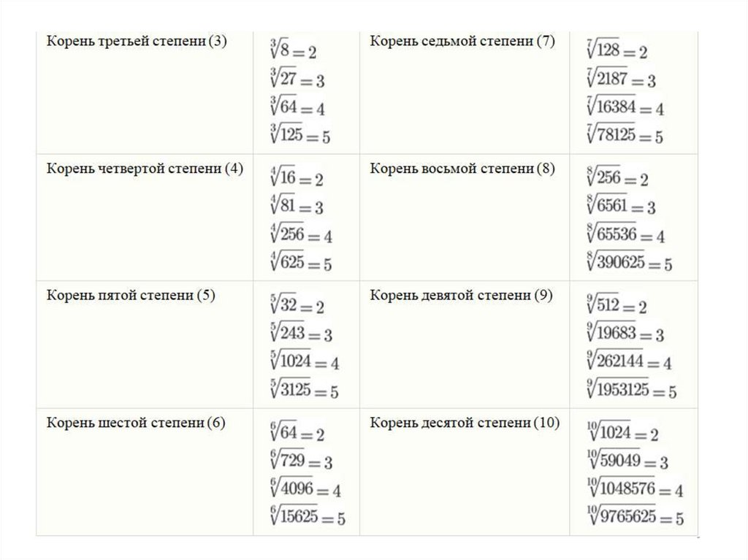Click the 'Корень восьмой степени (8)' label
Image resolution: width=748 pixels, height=560 pixels.
coord(462,169)
